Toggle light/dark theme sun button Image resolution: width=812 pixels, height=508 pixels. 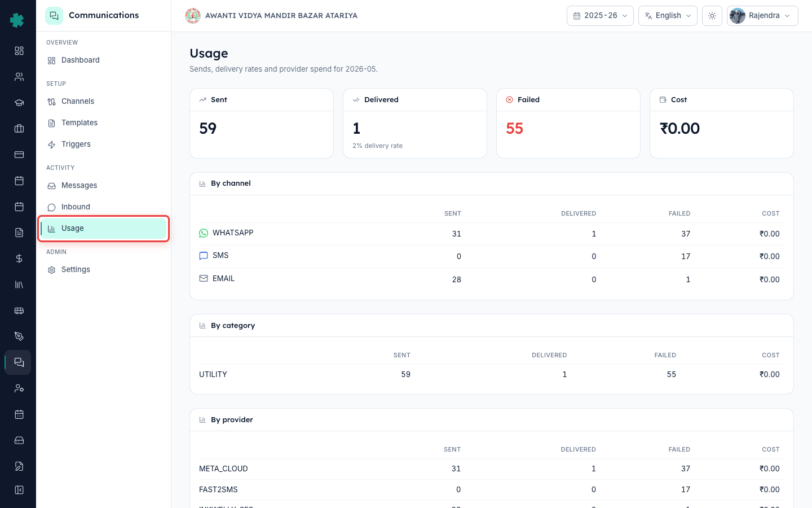click(x=712, y=16)
